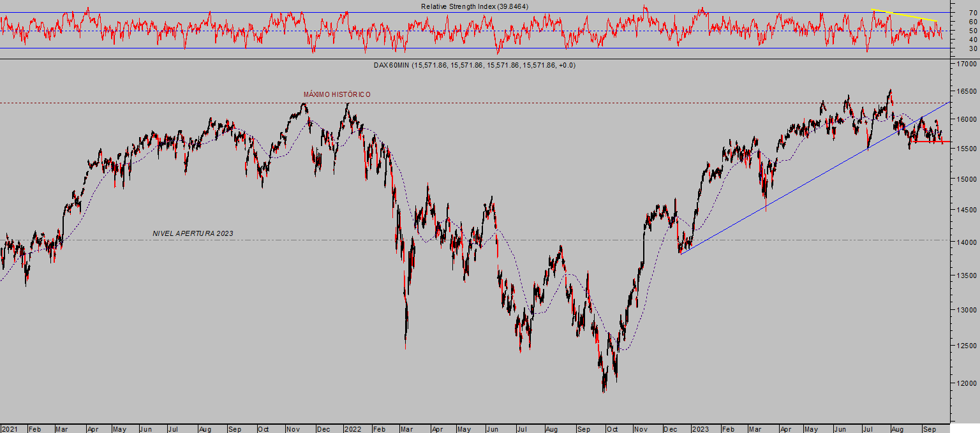The height and width of the screenshot is (433, 980).
Task: Click the Relative Strength Index (39.8464) title
Action: click(x=475, y=6)
